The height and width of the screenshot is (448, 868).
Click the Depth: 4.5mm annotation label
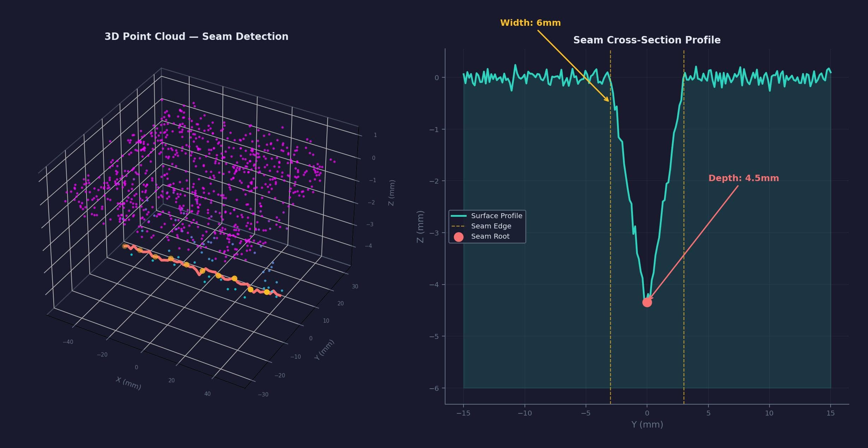pyautogui.click(x=743, y=178)
